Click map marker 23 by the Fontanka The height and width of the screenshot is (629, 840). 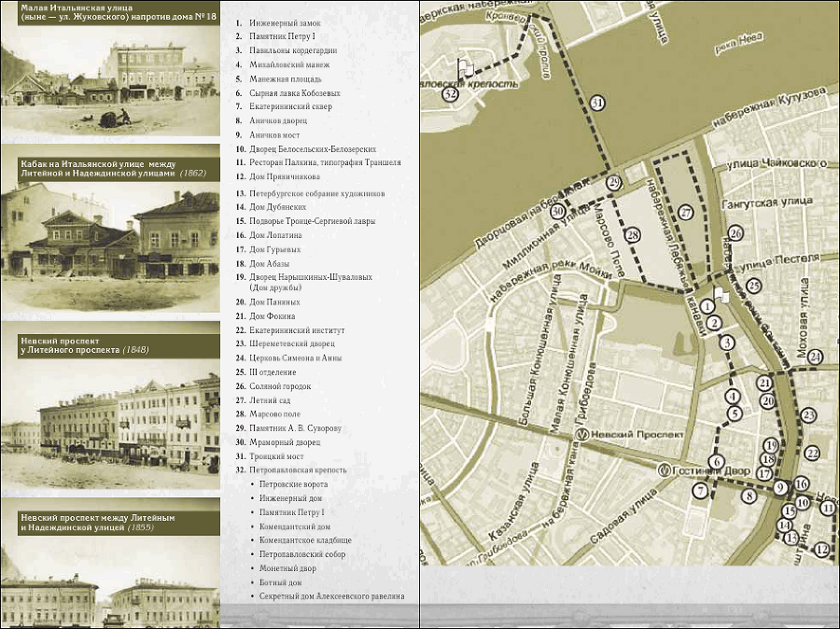point(808,415)
